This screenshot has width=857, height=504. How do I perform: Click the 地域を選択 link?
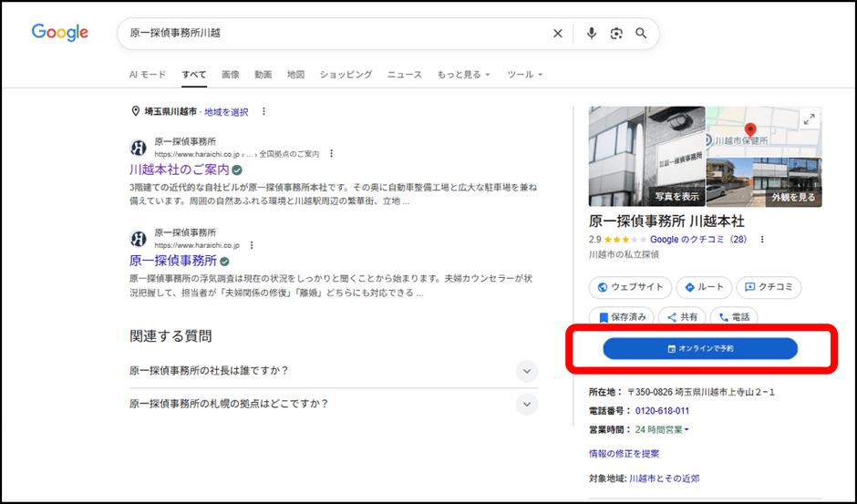tap(226, 112)
